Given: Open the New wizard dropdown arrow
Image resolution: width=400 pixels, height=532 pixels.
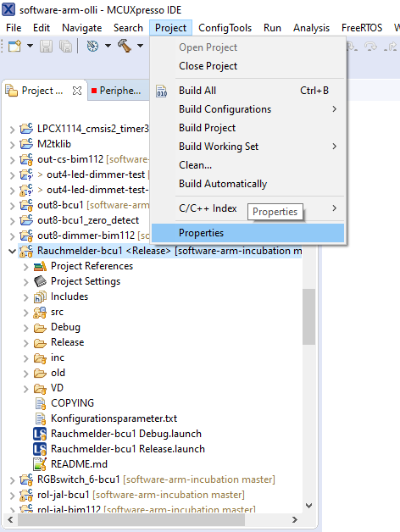Looking at the screenshot, I should click(30, 46).
